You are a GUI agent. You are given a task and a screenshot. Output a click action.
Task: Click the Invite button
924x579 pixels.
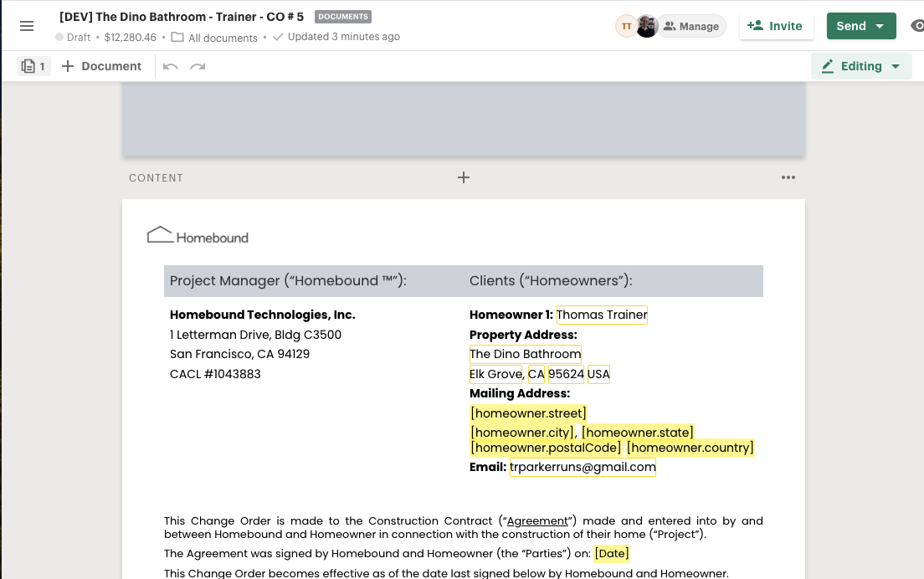(x=776, y=26)
